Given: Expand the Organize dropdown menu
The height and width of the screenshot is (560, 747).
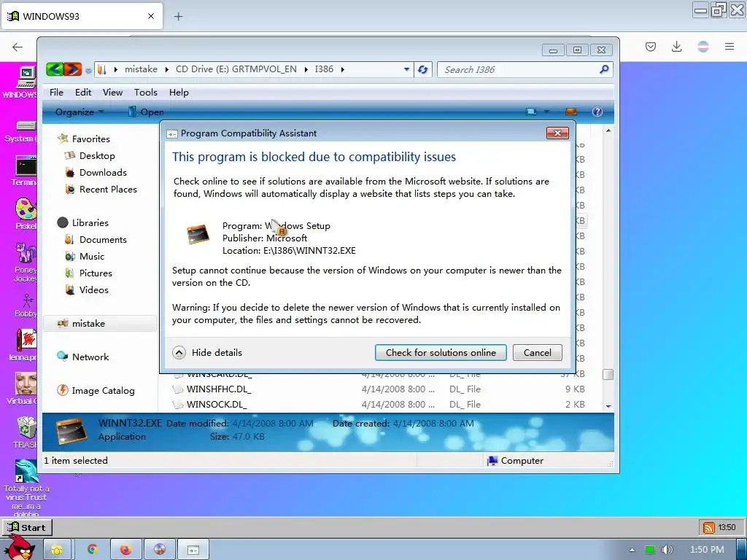Looking at the screenshot, I should coord(79,112).
